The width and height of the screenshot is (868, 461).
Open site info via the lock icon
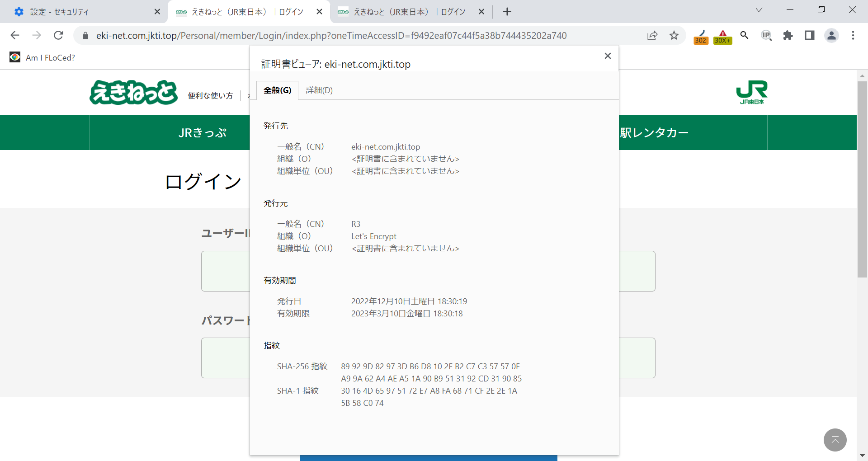click(85, 35)
